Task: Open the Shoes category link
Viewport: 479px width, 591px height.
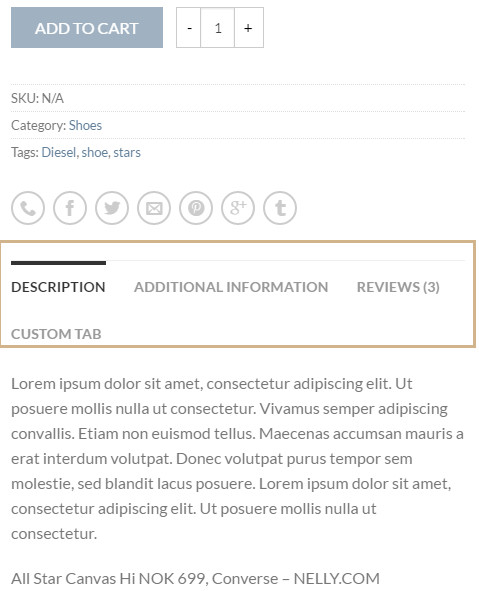Action: 85,125
